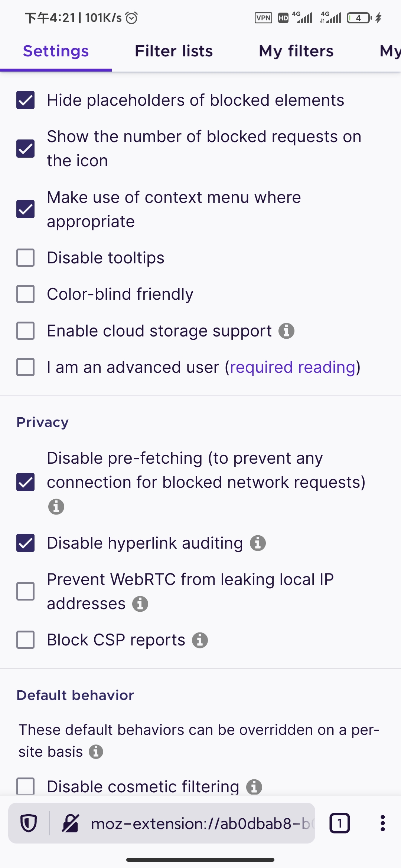Open info tooltip for Disable cosmetic filtering

click(254, 786)
